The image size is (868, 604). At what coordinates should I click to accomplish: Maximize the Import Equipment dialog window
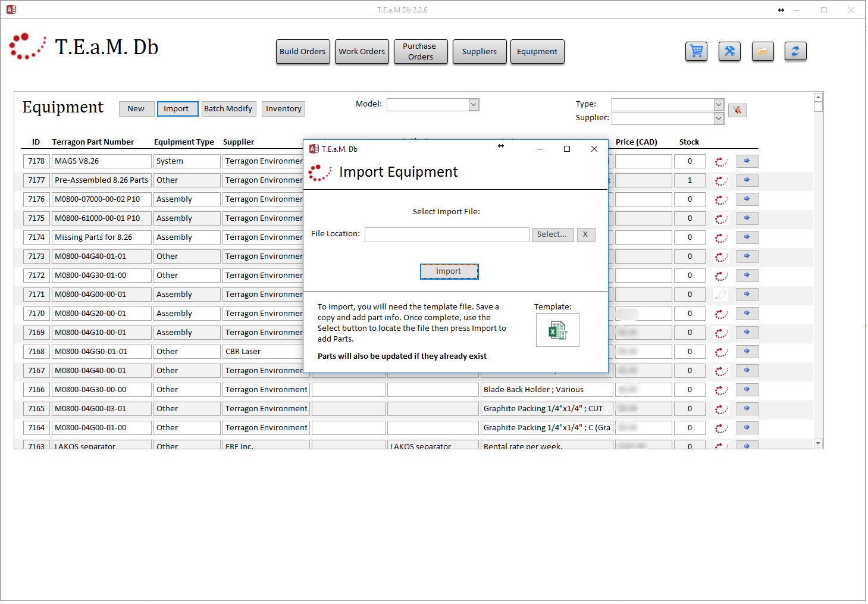(x=567, y=149)
